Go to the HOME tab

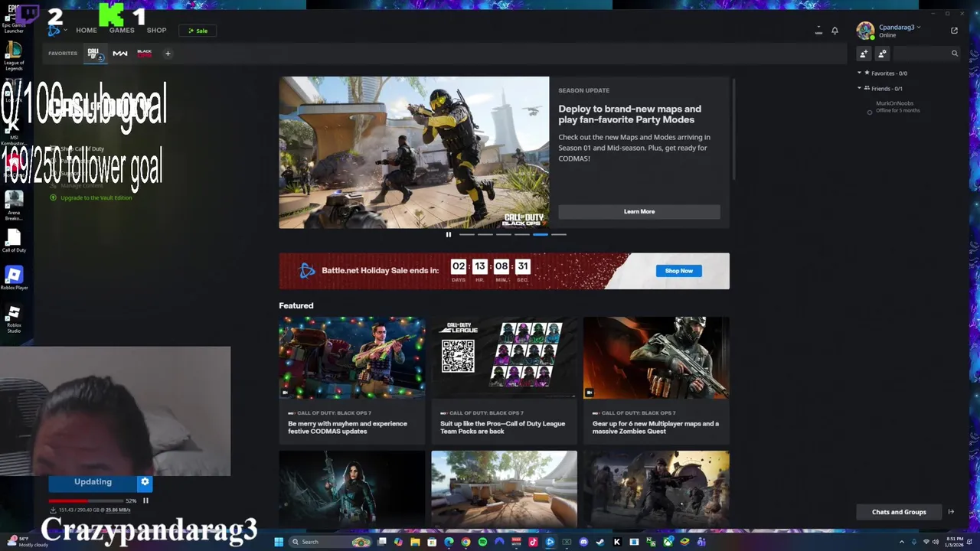(x=87, y=31)
